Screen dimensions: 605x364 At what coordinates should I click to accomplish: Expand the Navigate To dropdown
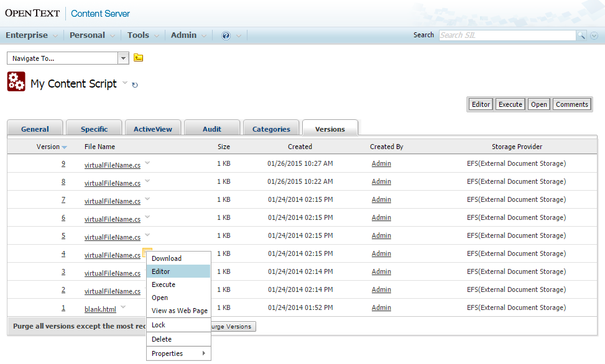click(x=123, y=58)
